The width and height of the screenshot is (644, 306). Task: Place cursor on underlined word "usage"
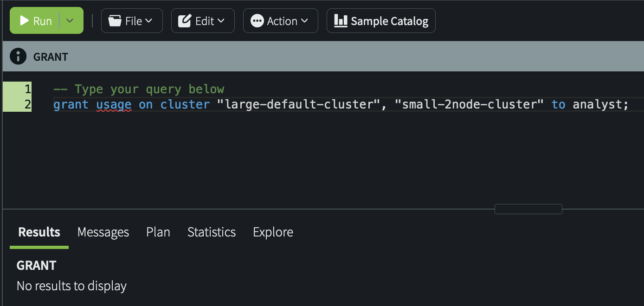[x=114, y=104]
